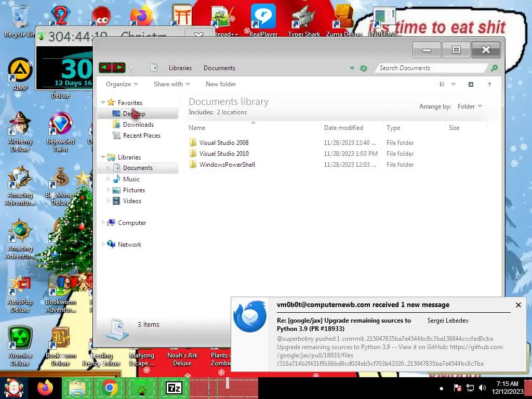The width and height of the screenshot is (532, 399).
Task: Launch Firefox from the taskbar
Action: click(45, 388)
